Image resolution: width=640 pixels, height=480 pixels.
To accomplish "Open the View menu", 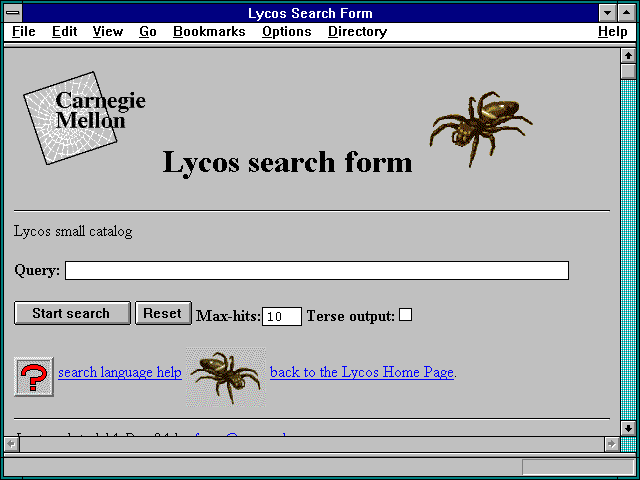I will (x=108, y=32).
